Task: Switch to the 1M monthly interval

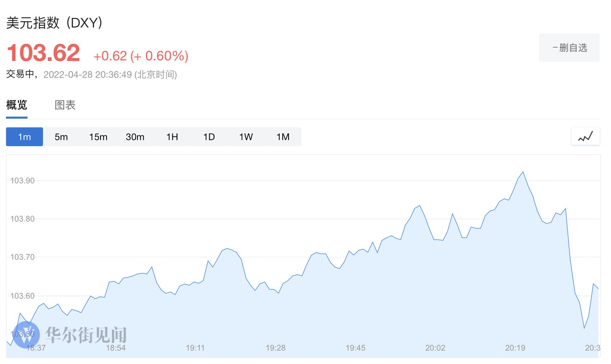Action: click(283, 137)
